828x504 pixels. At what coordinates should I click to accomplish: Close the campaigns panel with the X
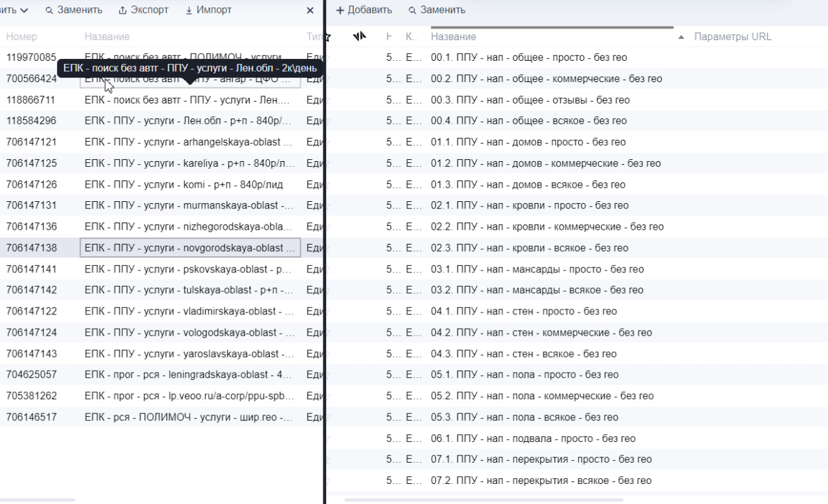[x=310, y=10]
